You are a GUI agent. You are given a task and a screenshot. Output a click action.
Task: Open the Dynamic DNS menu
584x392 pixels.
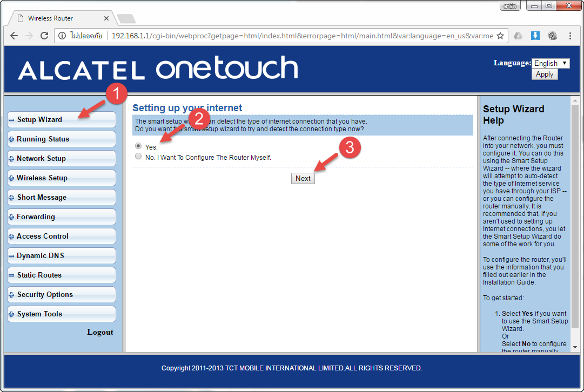tap(62, 256)
